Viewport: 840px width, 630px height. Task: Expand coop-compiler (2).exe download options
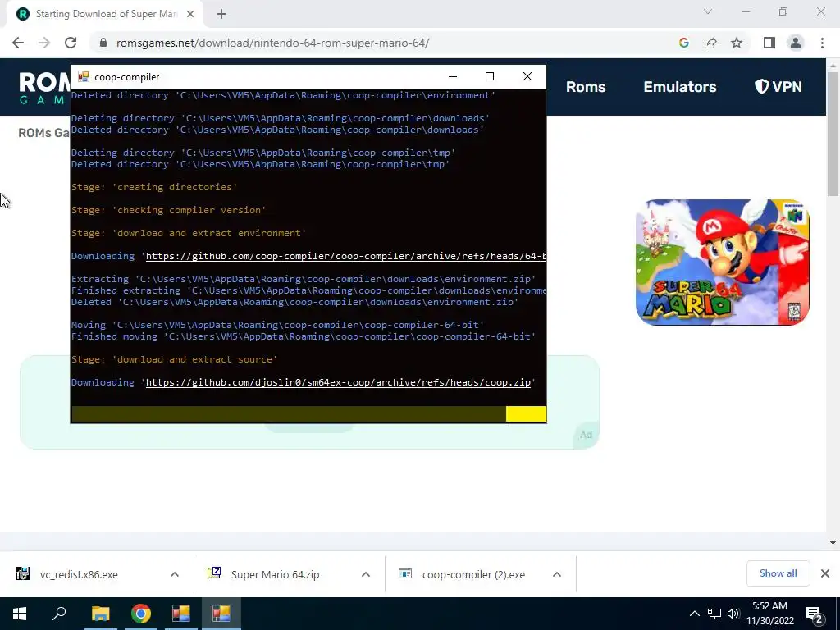tap(557, 574)
